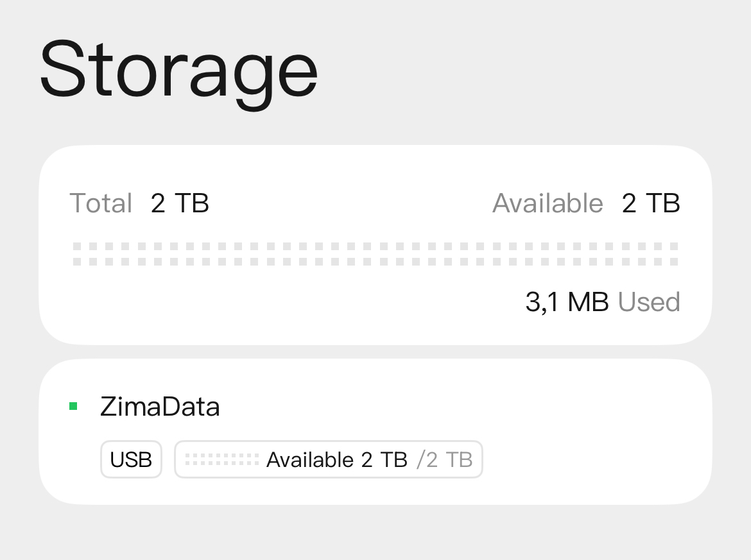Click the dotted overall storage usage bar
751x560 pixels.
click(x=376, y=254)
